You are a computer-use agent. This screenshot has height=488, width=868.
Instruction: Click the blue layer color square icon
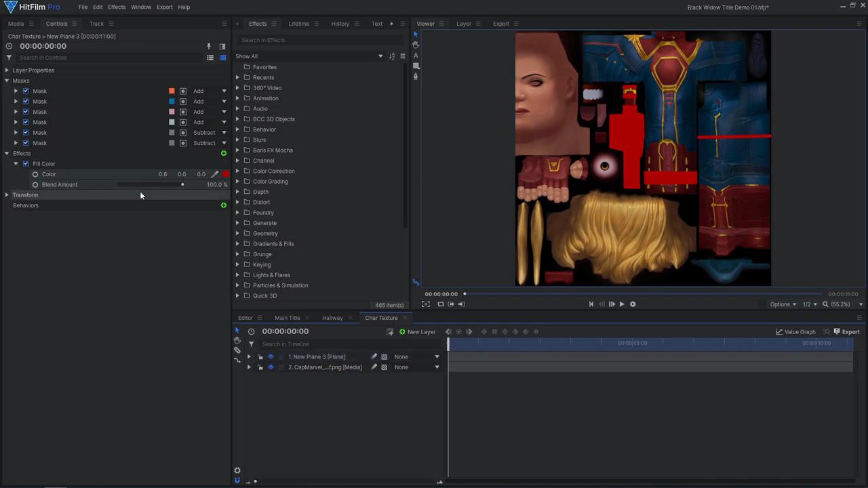pyautogui.click(x=222, y=58)
